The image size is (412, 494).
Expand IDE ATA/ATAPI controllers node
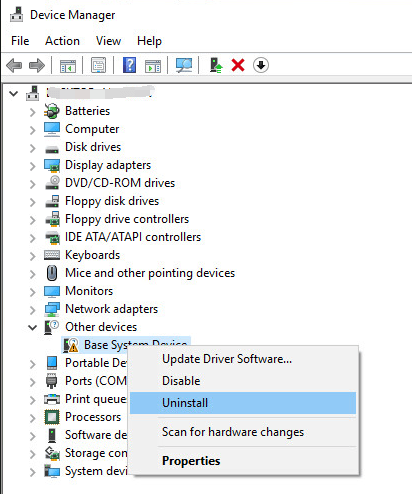coord(32,238)
